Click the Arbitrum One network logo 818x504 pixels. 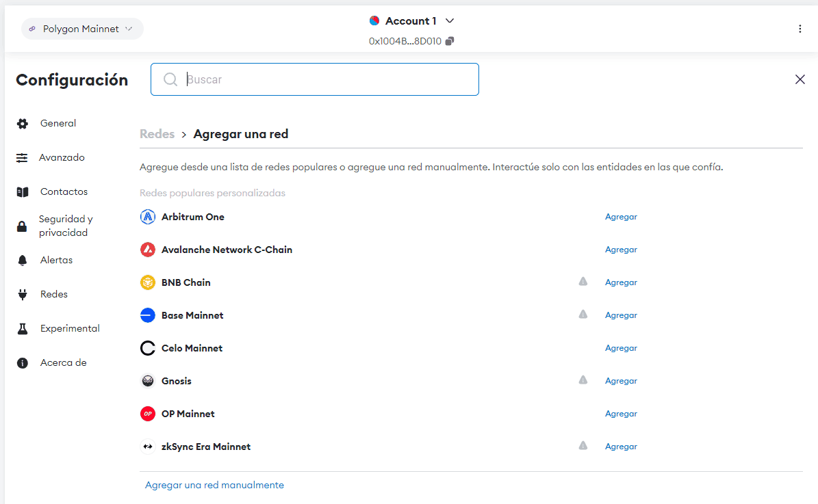pyautogui.click(x=148, y=217)
